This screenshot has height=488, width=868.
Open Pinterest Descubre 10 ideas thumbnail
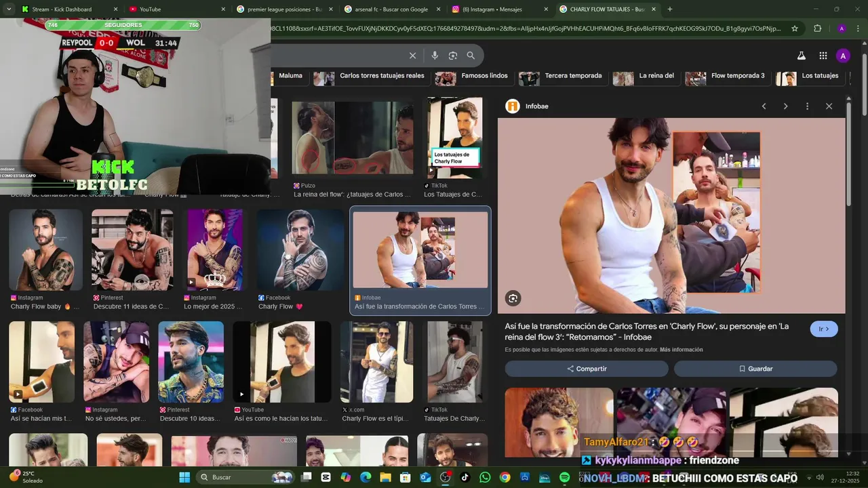(x=191, y=362)
